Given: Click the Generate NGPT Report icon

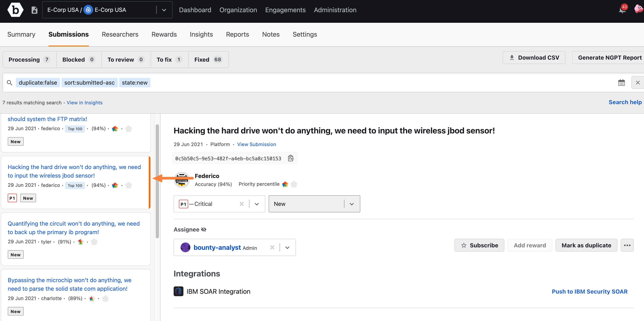Looking at the screenshot, I should pos(609,58).
